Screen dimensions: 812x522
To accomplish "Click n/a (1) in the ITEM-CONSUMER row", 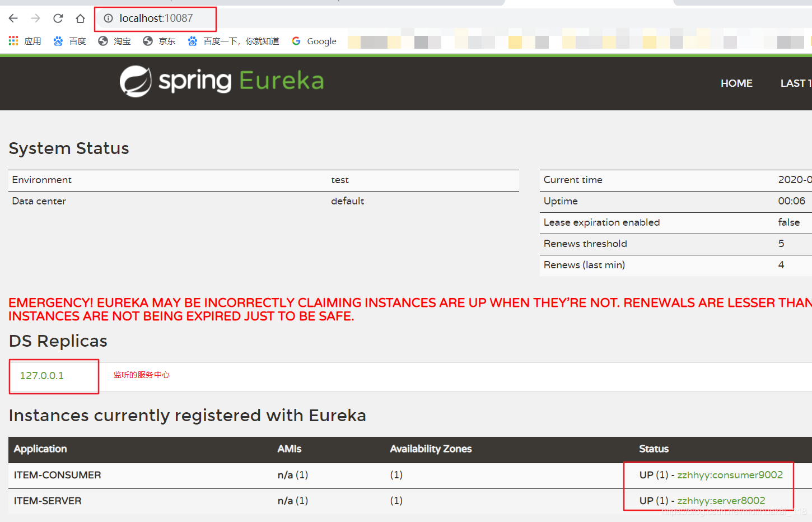I will pyautogui.click(x=293, y=475).
